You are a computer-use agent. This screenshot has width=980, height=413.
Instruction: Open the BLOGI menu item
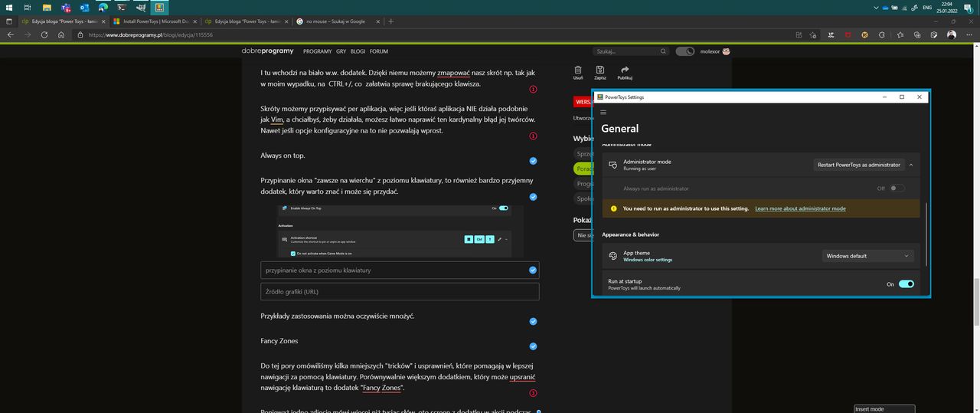coord(358,51)
